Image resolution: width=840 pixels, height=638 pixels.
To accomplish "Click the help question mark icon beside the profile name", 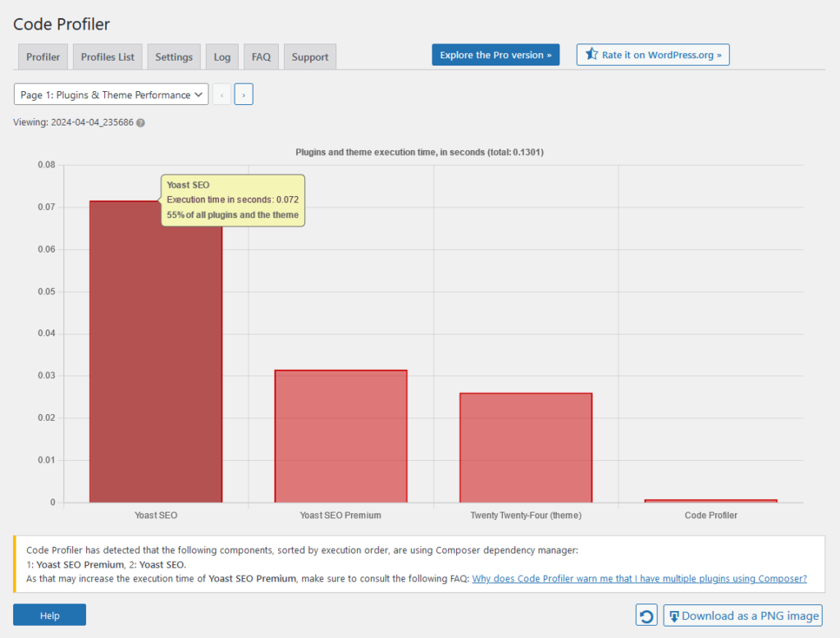I will 140,123.
